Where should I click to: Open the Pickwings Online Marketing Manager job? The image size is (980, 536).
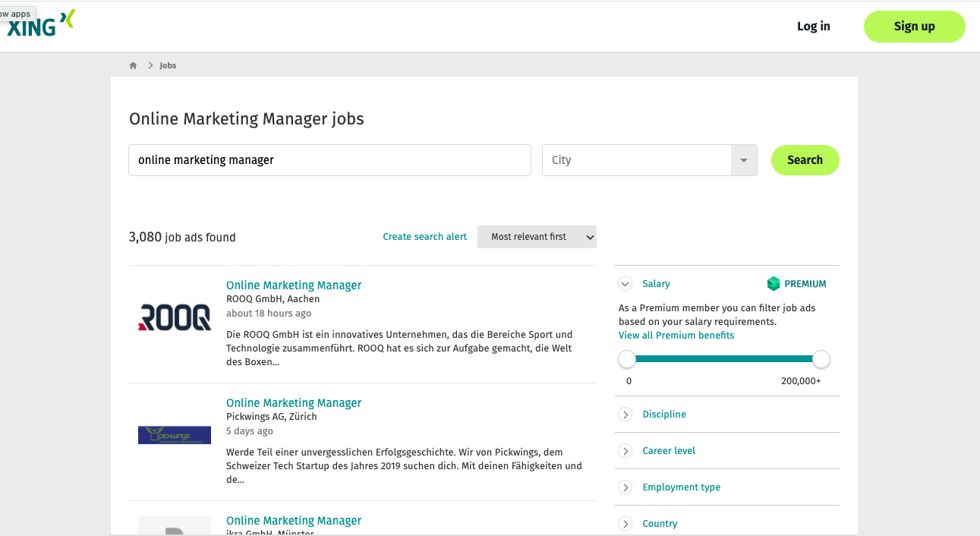(x=294, y=403)
